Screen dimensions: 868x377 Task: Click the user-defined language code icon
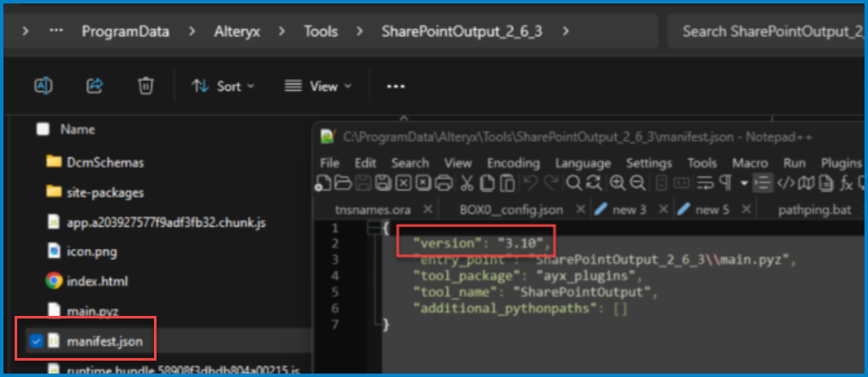point(785,183)
